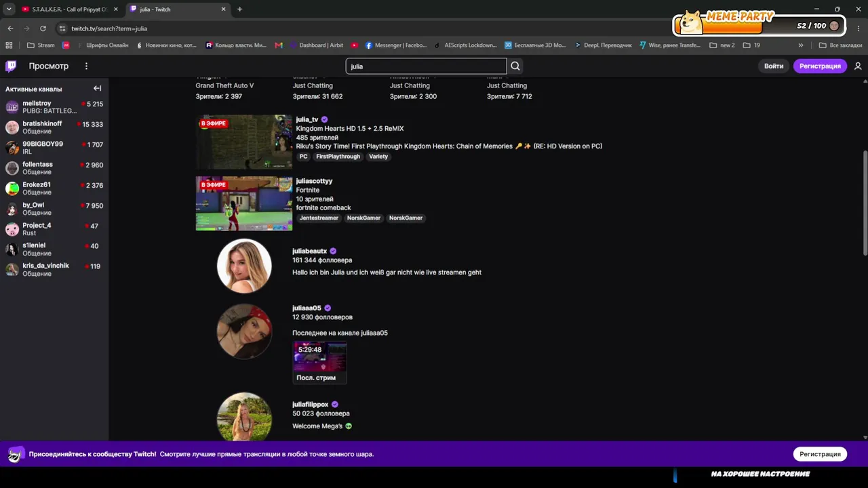Click follentass channel avatar in sidebar
Image resolution: width=868 pixels, height=488 pixels.
point(12,168)
